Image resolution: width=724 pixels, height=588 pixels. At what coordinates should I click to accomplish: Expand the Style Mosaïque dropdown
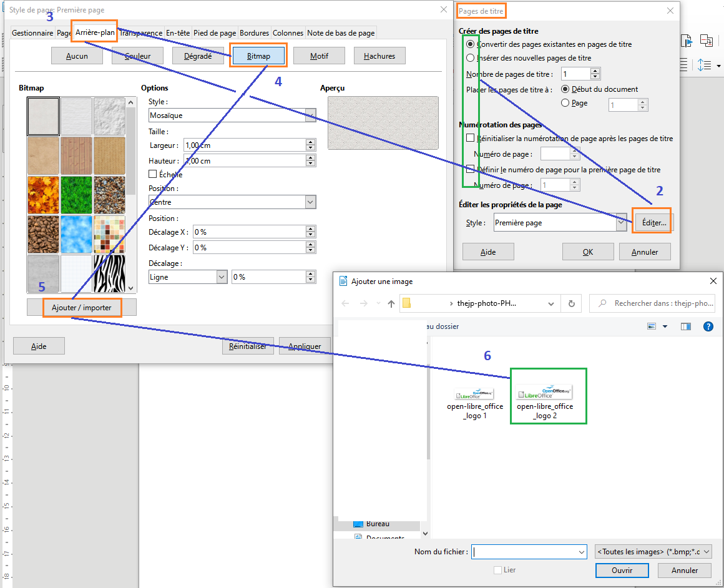point(310,115)
